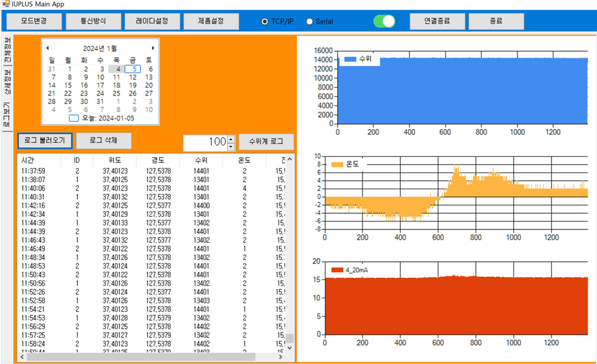
Task: Select the Serial radio button
Action: [309, 21]
